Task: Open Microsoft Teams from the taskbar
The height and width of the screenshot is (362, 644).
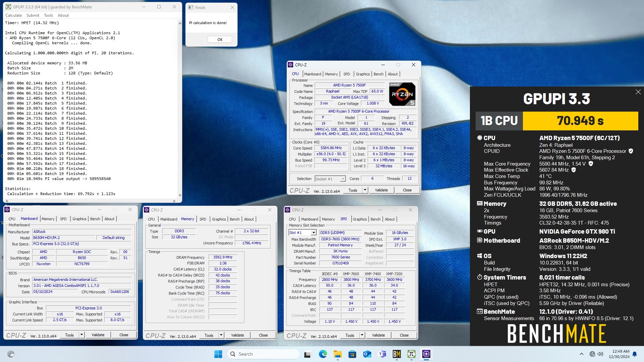Action: click(x=382, y=354)
